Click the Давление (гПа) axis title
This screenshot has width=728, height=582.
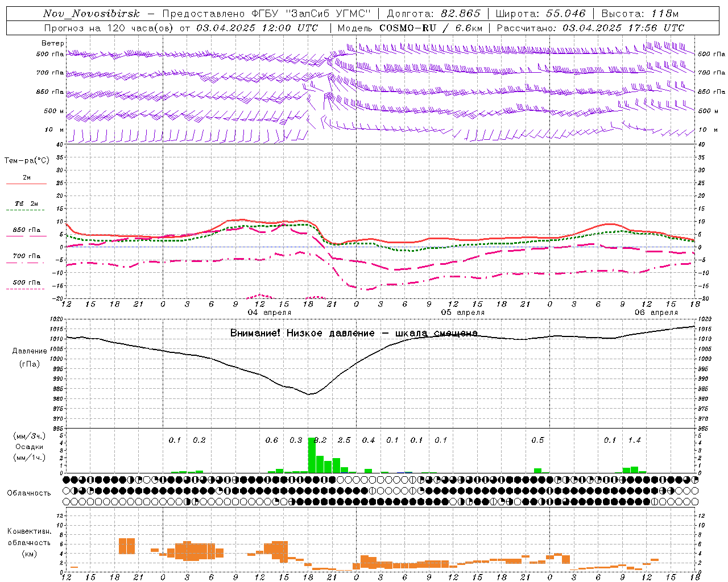[30, 357]
